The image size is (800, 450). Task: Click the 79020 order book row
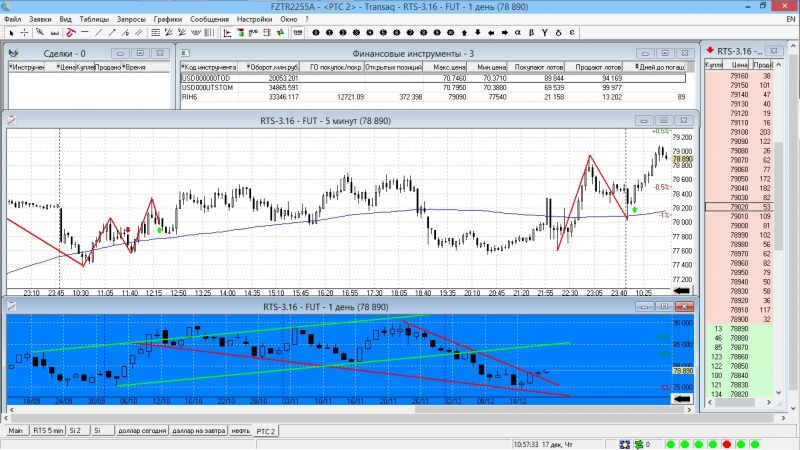tap(739, 207)
